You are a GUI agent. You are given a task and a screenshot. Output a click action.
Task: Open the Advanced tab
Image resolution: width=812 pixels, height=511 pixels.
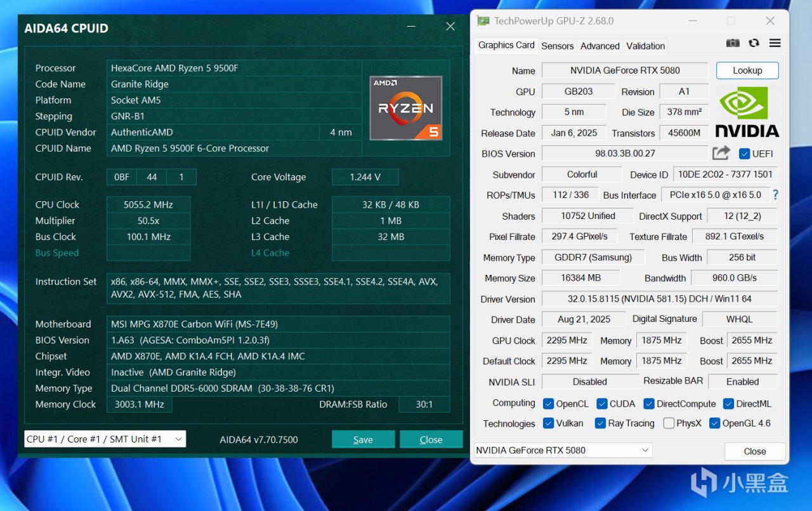600,46
